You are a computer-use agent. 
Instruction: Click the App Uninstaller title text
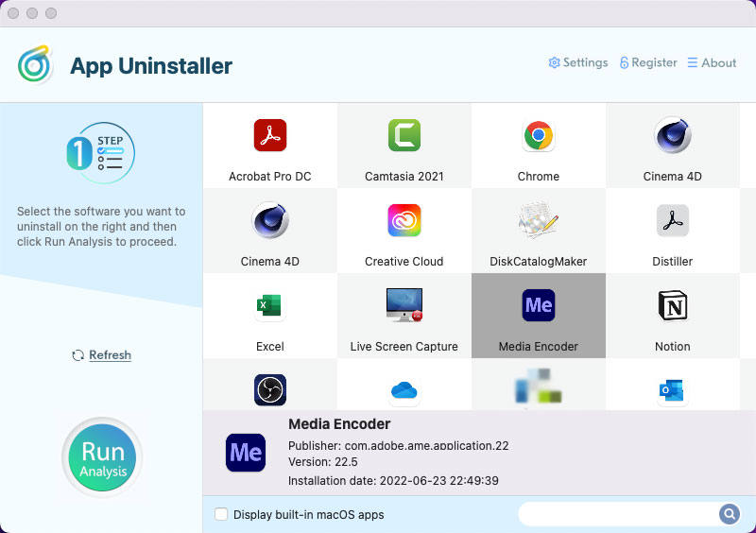(x=151, y=66)
